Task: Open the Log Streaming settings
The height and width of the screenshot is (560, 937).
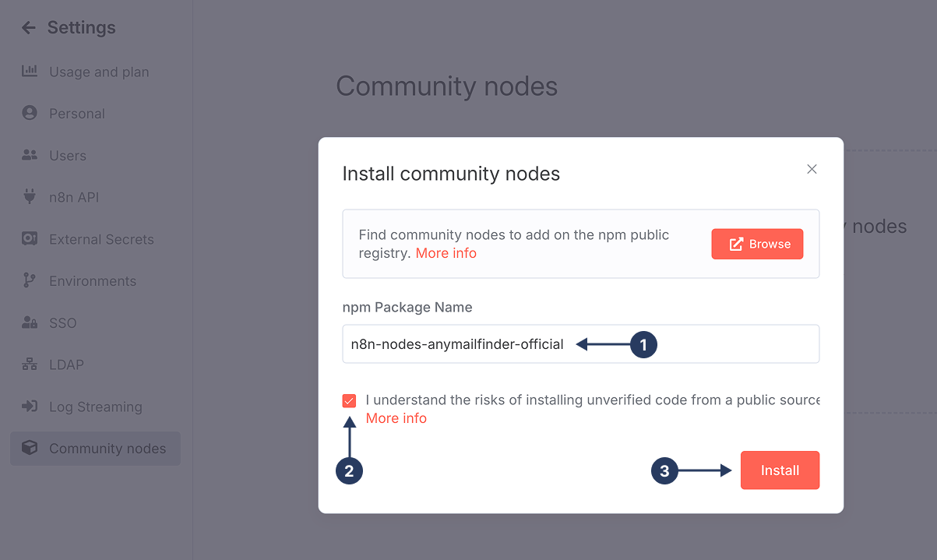Action: click(95, 407)
